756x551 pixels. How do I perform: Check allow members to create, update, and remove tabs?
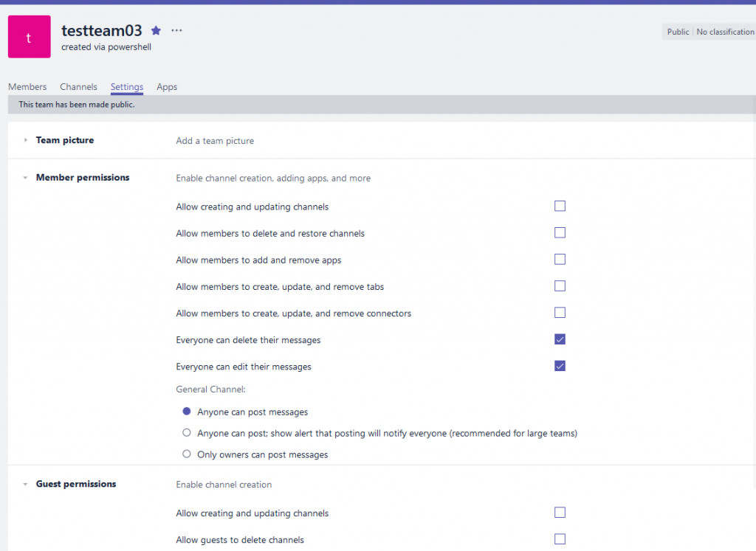click(x=560, y=286)
